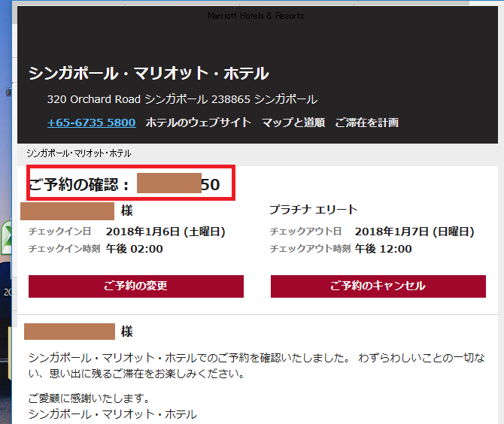Screen dimensions: 504x424
Task: Click the ご予約の変更 button
Action: (x=136, y=286)
